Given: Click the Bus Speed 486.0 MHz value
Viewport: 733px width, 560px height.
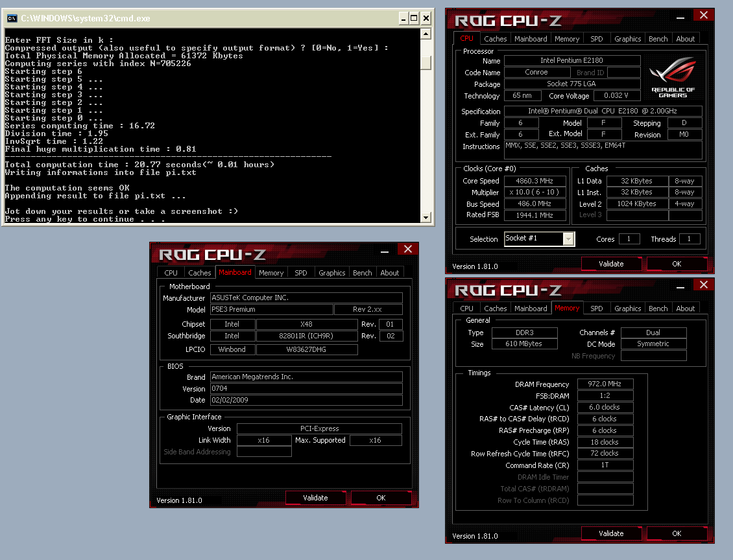Looking at the screenshot, I should [535, 204].
